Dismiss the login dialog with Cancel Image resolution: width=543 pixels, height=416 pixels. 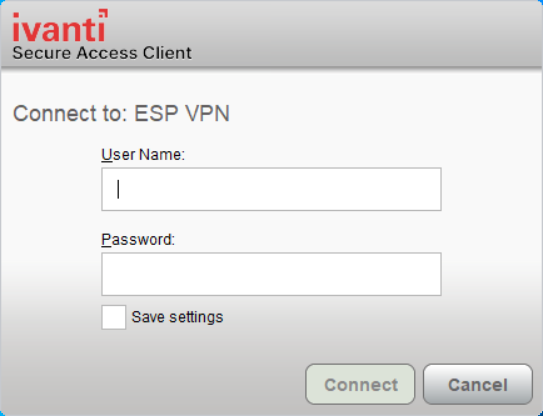(x=478, y=384)
